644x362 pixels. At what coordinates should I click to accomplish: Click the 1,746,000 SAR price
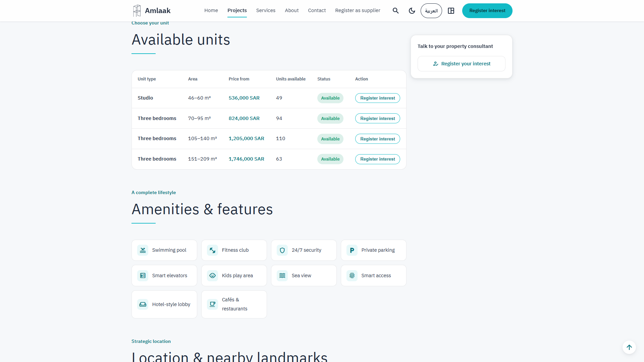click(247, 159)
